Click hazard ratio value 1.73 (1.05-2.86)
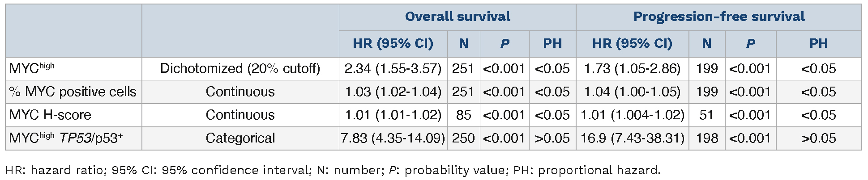The image size is (868, 180). point(632,69)
